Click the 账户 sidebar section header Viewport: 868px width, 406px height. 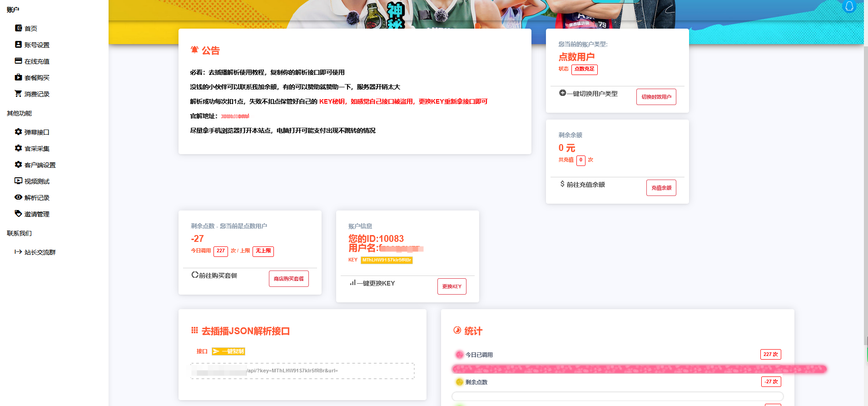tap(13, 10)
